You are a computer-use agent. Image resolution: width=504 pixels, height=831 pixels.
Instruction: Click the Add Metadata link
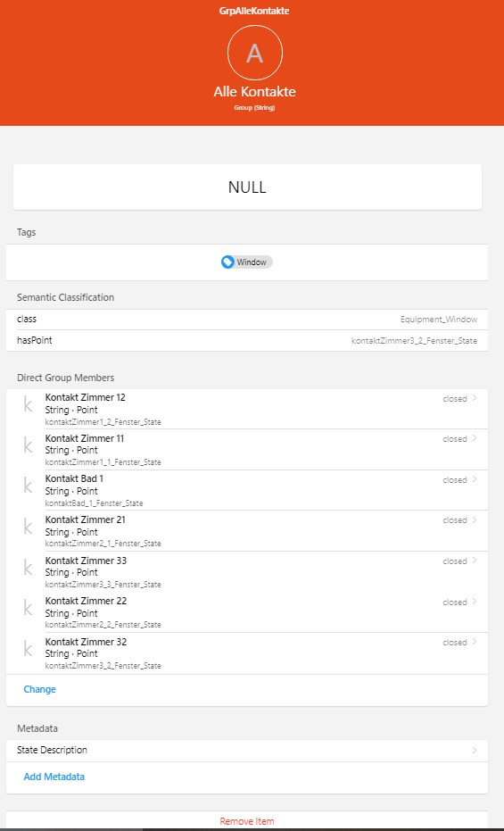[x=54, y=777]
